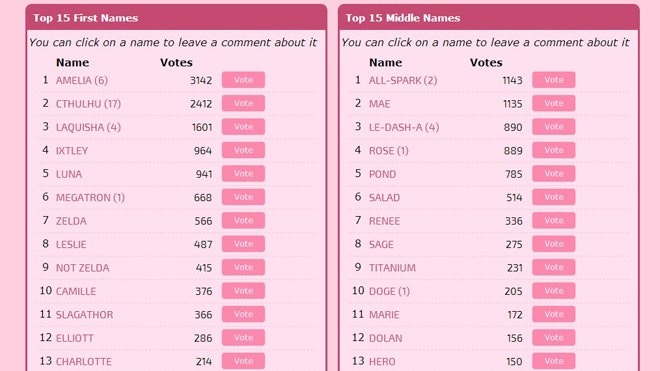The width and height of the screenshot is (660, 371).
Task: Open the MEGATRON name to comment
Action: [90, 198]
